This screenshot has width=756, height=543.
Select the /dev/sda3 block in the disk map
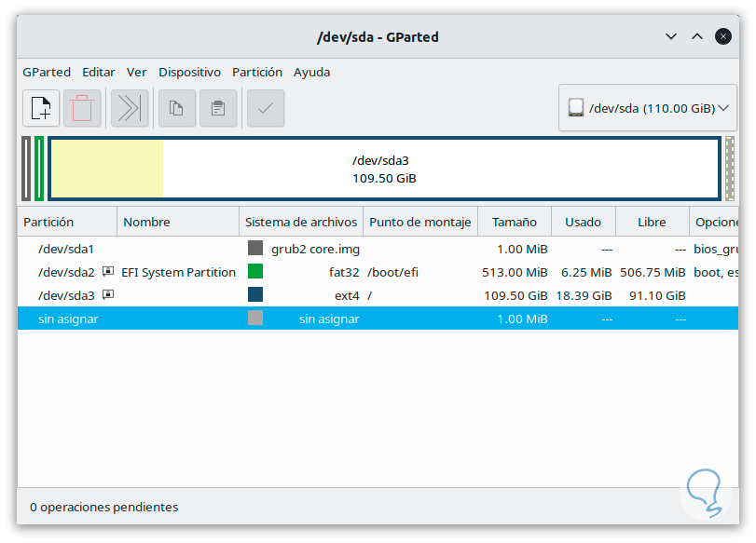click(384, 169)
